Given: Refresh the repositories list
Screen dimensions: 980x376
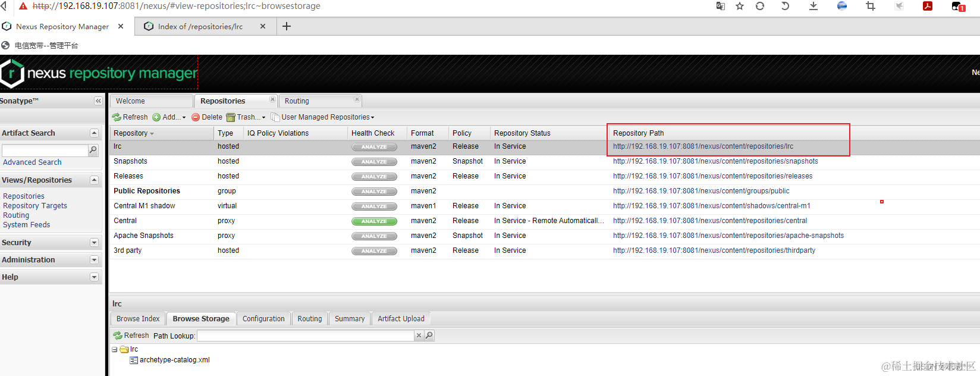Looking at the screenshot, I should point(130,117).
